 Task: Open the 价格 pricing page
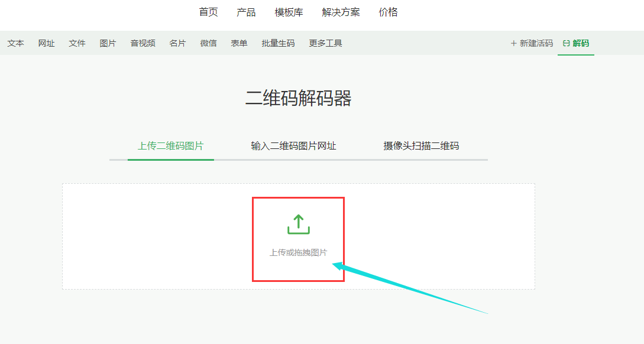(388, 12)
